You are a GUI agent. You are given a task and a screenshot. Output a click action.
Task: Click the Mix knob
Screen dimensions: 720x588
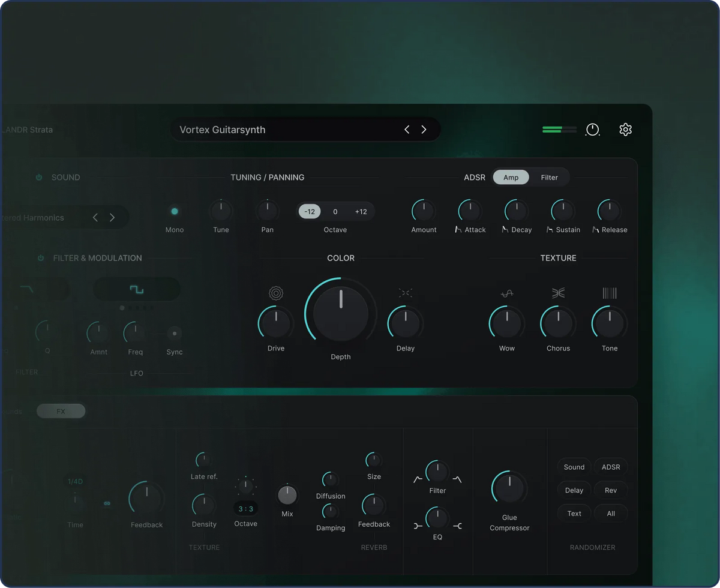pos(287,495)
